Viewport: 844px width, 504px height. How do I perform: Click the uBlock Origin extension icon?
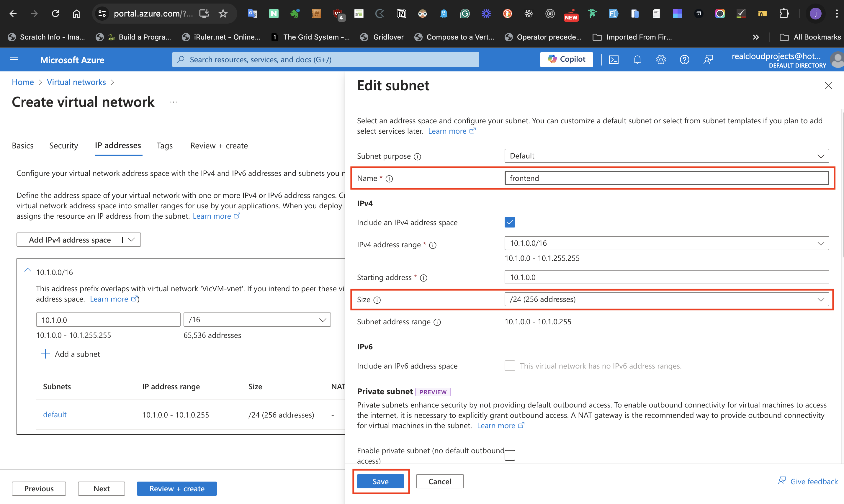tap(337, 14)
